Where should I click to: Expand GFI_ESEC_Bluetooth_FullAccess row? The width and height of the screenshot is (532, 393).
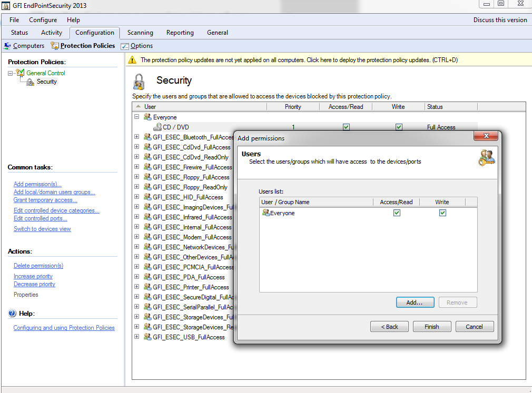click(x=136, y=137)
